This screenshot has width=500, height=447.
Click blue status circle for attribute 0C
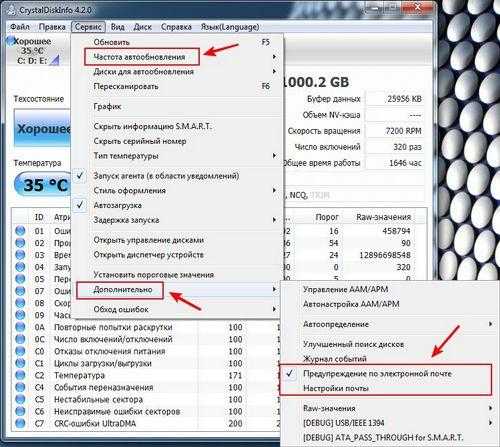(20, 339)
